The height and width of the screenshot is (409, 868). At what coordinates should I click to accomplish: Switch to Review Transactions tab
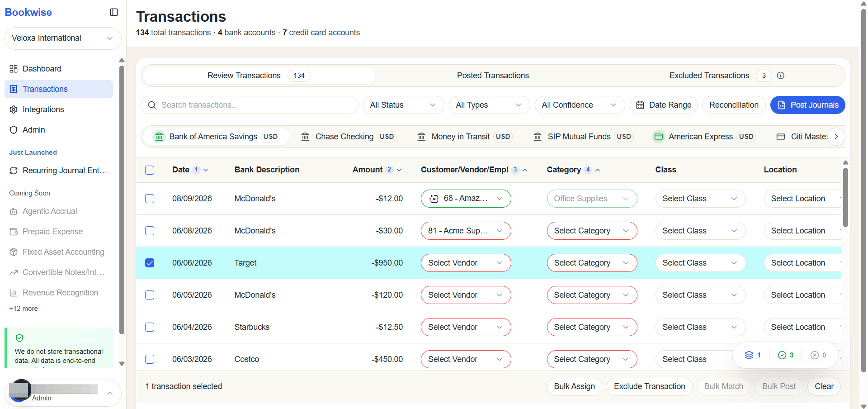(259, 76)
